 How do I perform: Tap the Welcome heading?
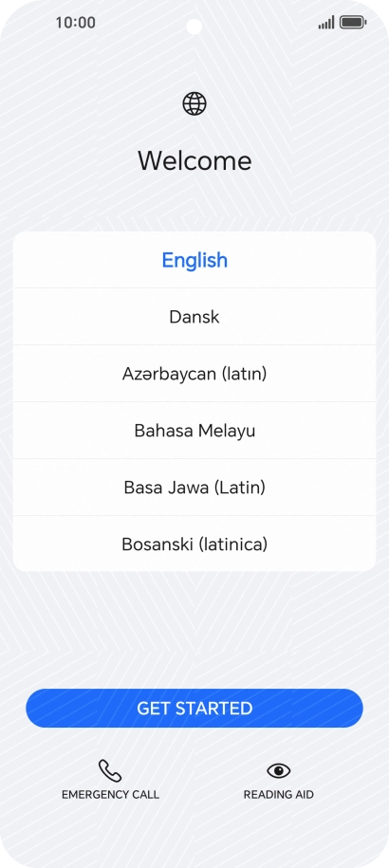pyautogui.click(x=194, y=160)
